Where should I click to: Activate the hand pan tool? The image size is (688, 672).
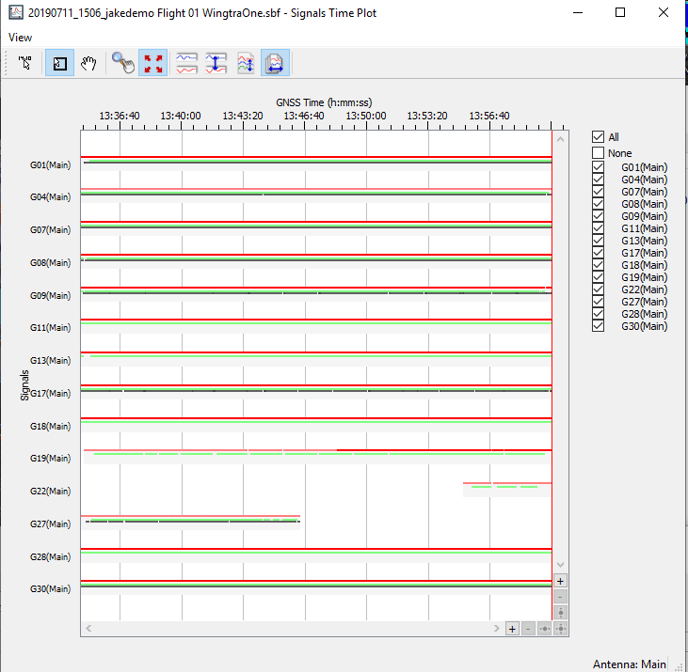coord(89,64)
